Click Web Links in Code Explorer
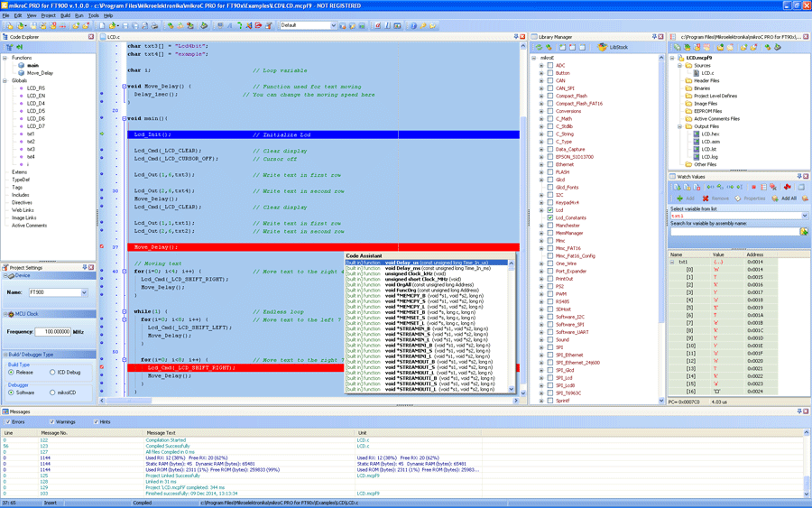 tap(23, 210)
